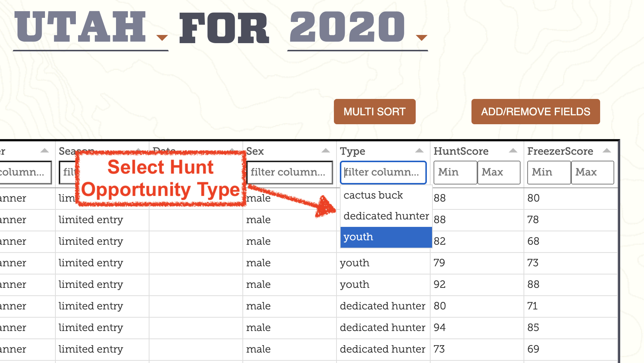Click the HuntScore column header label
The height and width of the screenshot is (363, 644).
(461, 151)
